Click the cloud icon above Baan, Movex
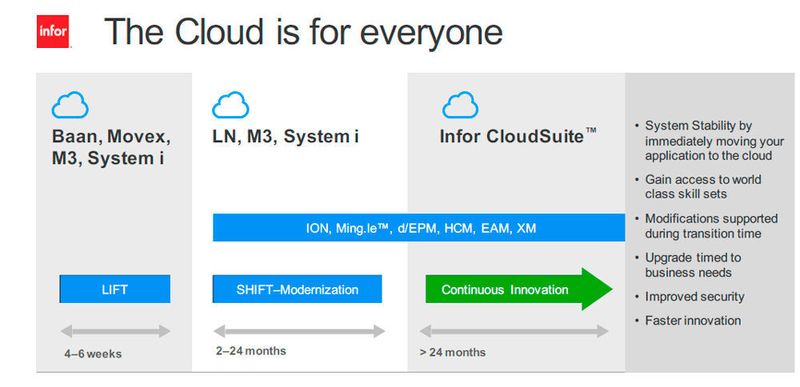 70,105
